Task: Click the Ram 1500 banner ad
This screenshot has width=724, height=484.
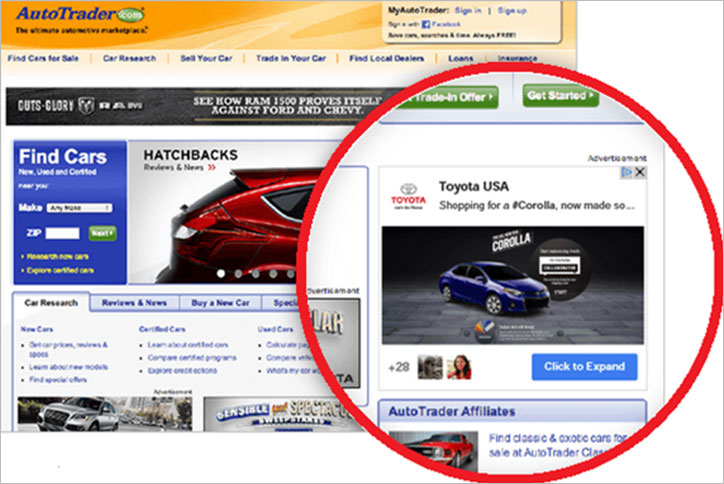Action: [203, 106]
